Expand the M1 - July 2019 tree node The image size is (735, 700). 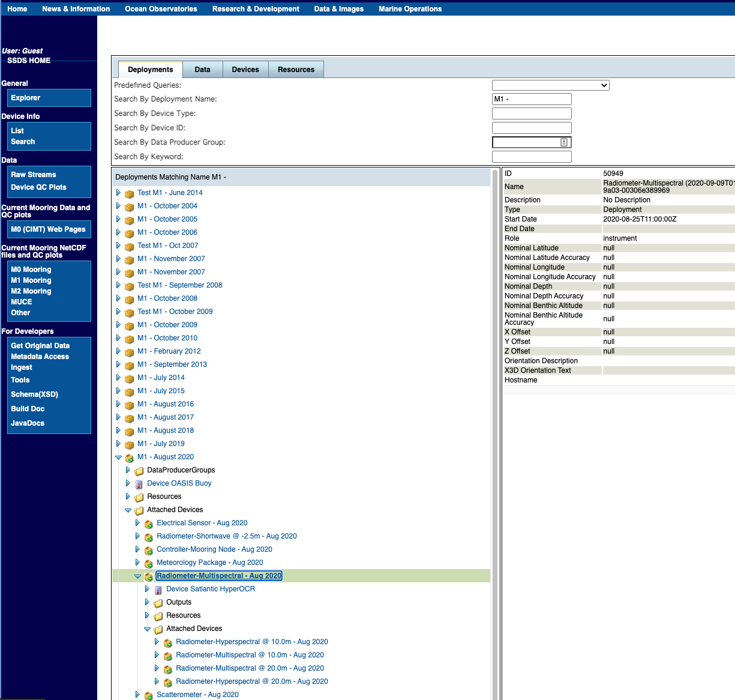(x=118, y=444)
